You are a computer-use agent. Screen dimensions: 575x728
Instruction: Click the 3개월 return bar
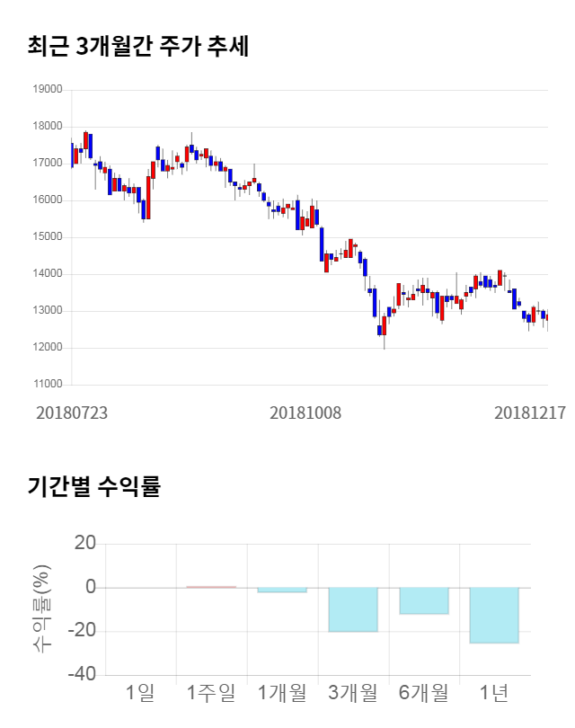352,609
